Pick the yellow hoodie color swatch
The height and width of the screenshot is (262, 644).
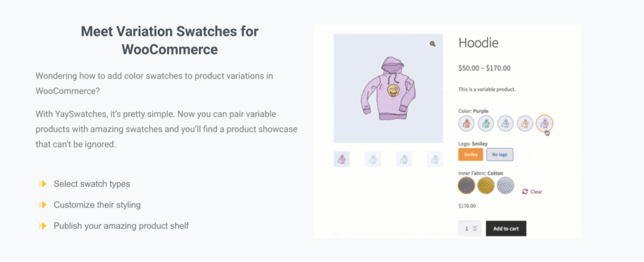(x=525, y=123)
